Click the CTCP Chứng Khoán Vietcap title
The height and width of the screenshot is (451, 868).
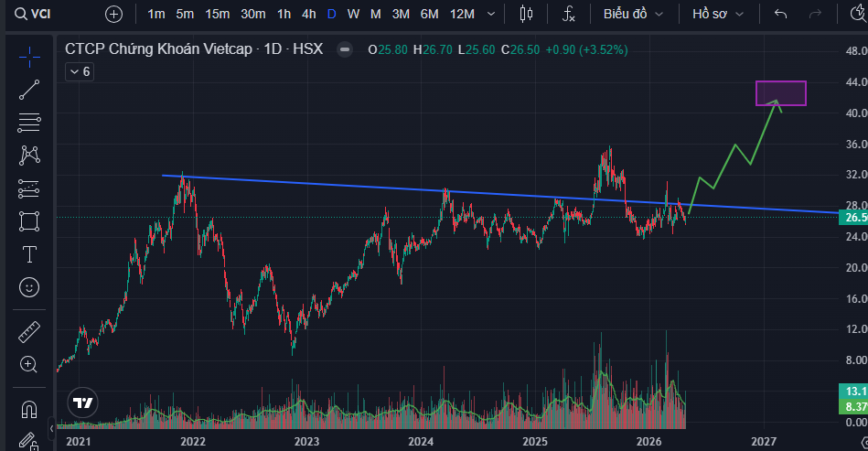[194, 49]
